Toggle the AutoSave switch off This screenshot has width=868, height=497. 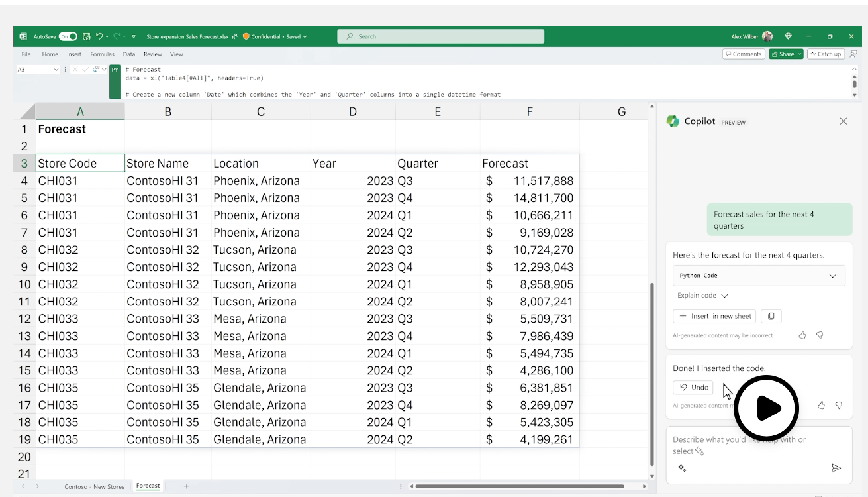pos(68,36)
